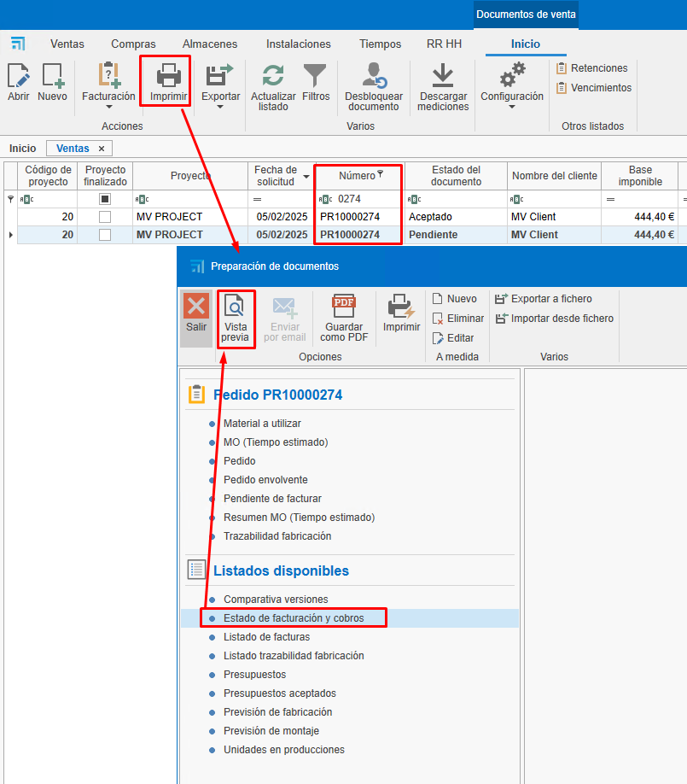Click Guardar como PDF icon
This screenshot has height=784, width=687.
pyautogui.click(x=344, y=306)
